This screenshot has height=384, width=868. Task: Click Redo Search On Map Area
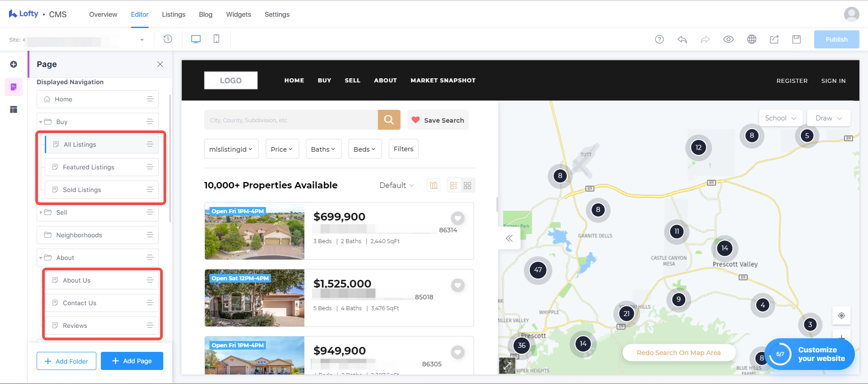[679, 353]
